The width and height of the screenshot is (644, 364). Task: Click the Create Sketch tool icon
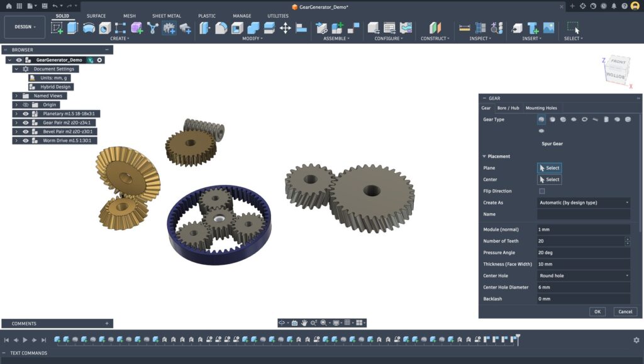(57, 28)
